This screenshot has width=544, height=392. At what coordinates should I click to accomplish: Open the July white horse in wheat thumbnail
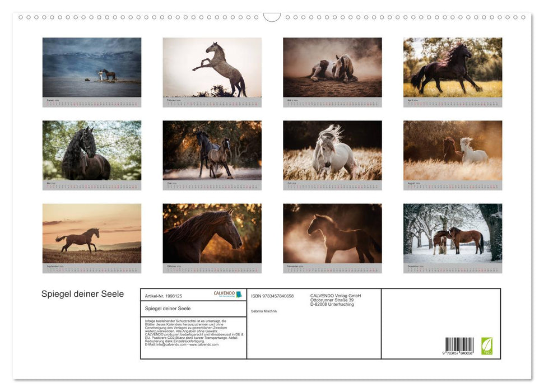pyautogui.click(x=332, y=151)
